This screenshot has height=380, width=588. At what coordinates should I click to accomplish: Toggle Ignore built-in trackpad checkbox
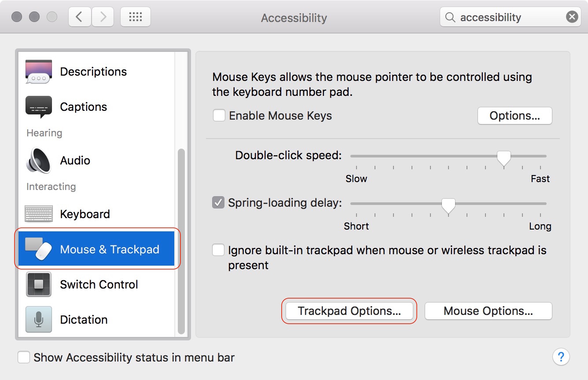[218, 250]
